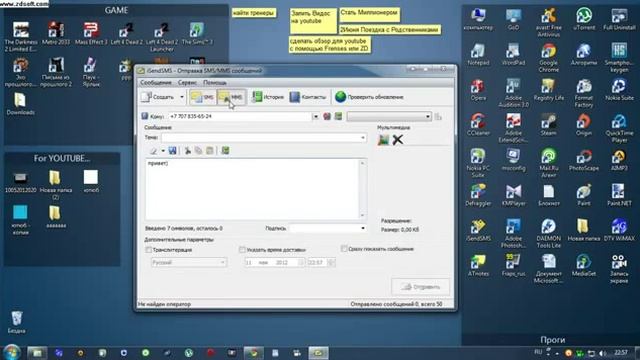Open the KMPlayer desktop icon
The height and width of the screenshot is (360, 640).
(x=513, y=195)
